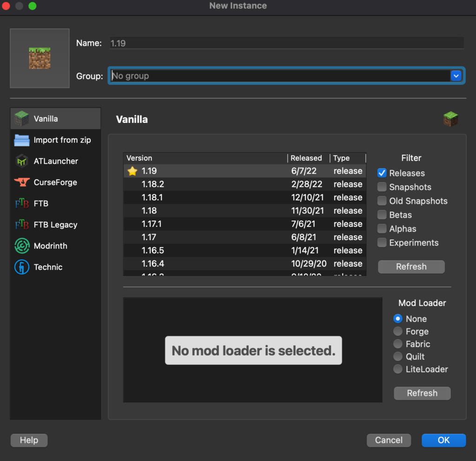Enable the Betas filter
Viewport: 476px width, 461px height.
(382, 215)
